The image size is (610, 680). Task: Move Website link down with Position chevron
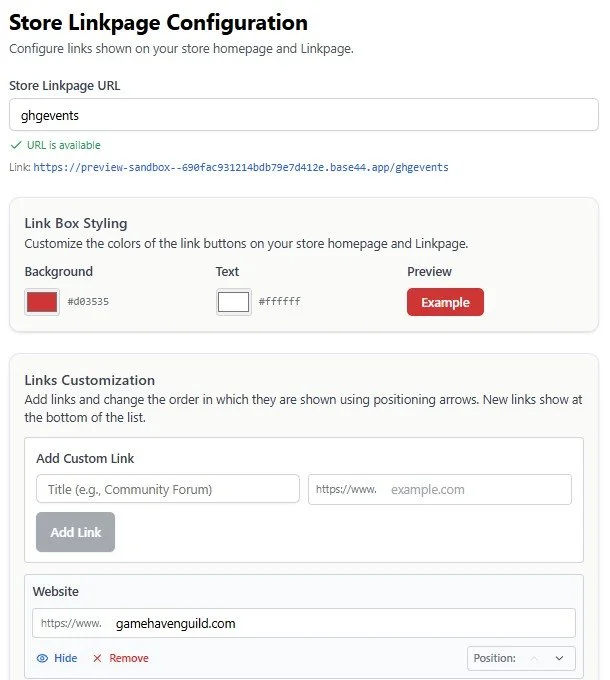coord(559,658)
